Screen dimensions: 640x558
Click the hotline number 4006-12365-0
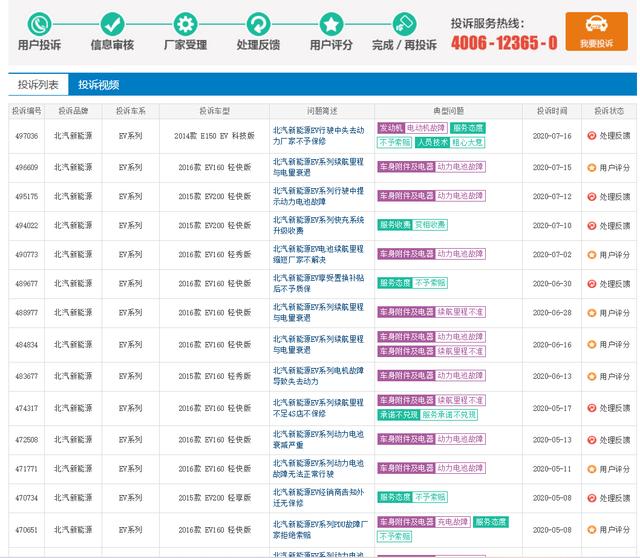(504, 42)
